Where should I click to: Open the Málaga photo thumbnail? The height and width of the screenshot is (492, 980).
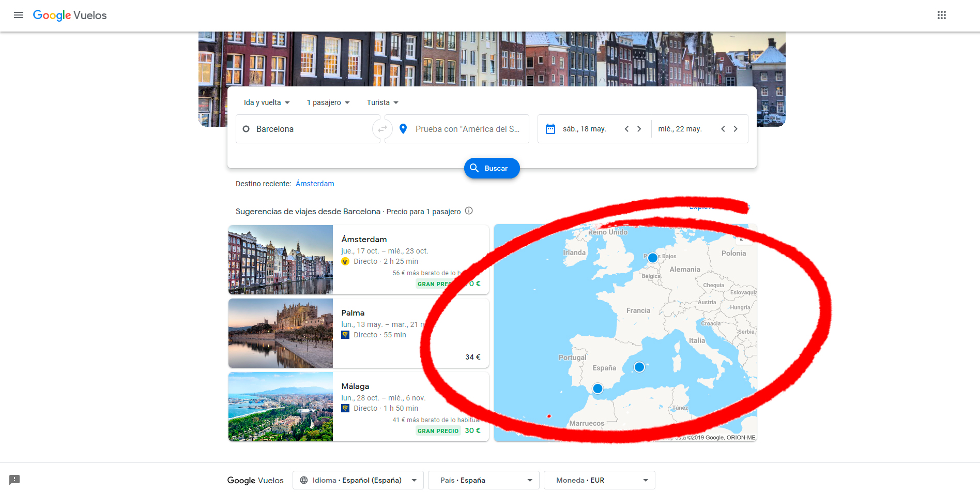[x=281, y=407]
